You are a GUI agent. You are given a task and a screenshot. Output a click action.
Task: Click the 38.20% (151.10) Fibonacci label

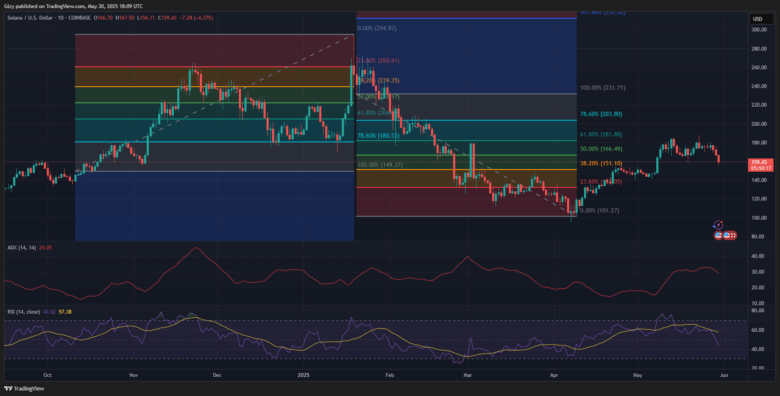601,163
